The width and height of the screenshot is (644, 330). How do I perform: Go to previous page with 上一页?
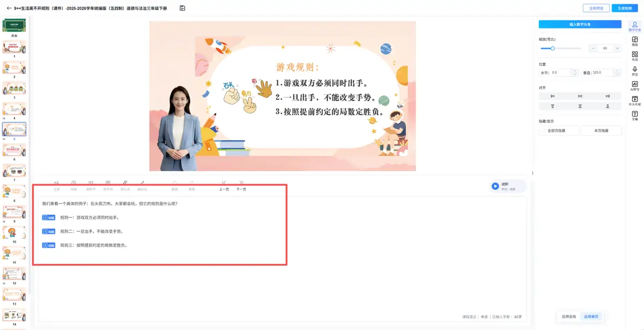tap(224, 186)
